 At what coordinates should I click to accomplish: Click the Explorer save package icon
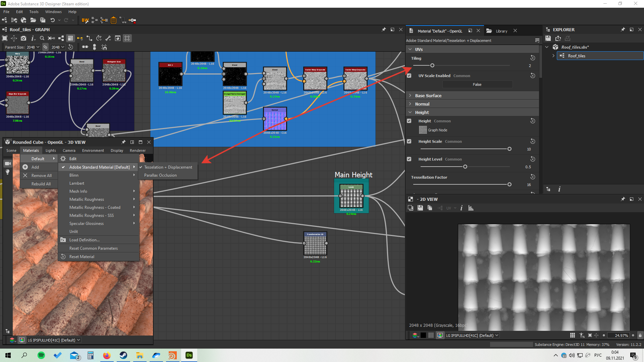pyautogui.click(x=548, y=38)
